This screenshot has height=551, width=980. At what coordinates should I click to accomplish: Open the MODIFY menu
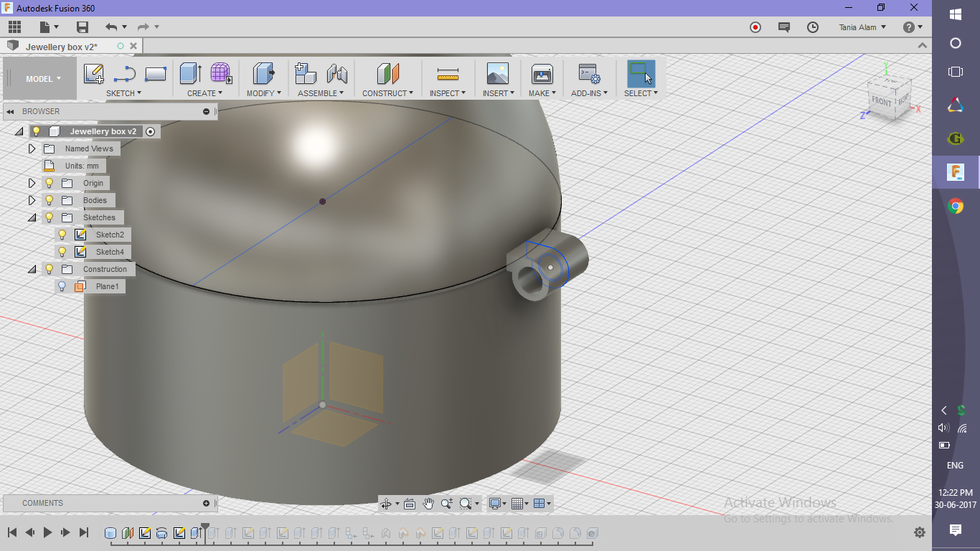click(264, 93)
